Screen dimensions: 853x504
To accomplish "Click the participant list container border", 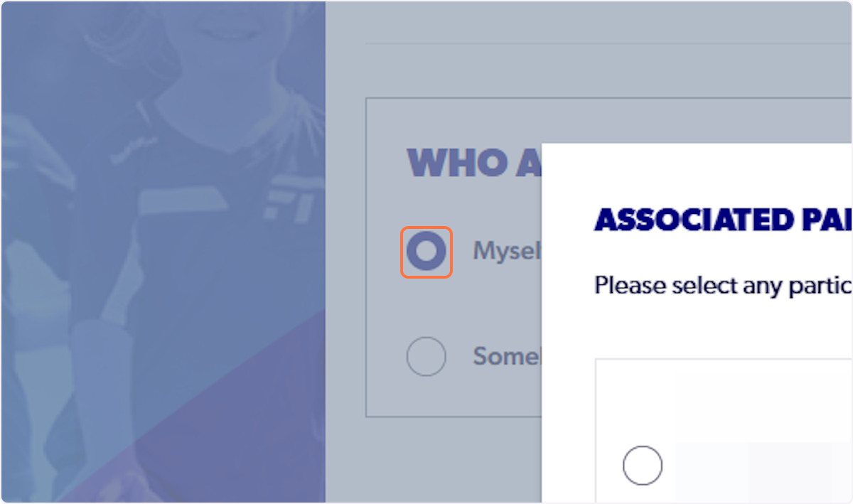I will pos(596,427).
